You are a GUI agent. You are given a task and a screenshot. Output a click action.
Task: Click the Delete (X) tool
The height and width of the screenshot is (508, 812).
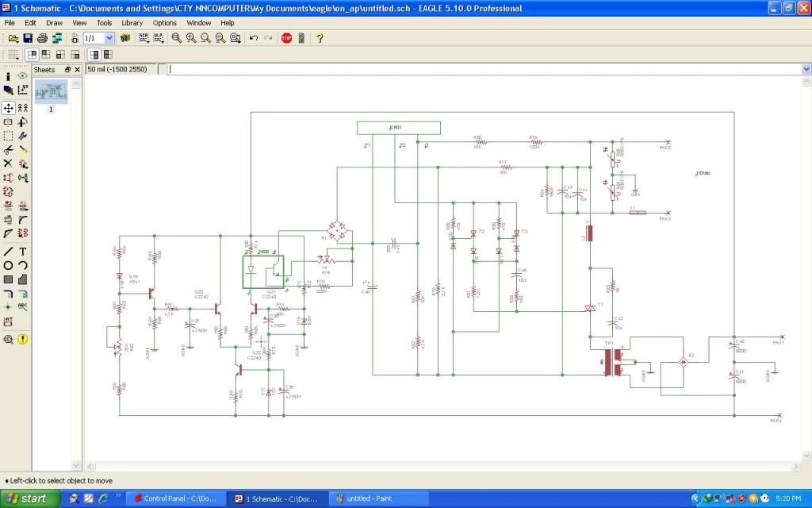point(8,163)
